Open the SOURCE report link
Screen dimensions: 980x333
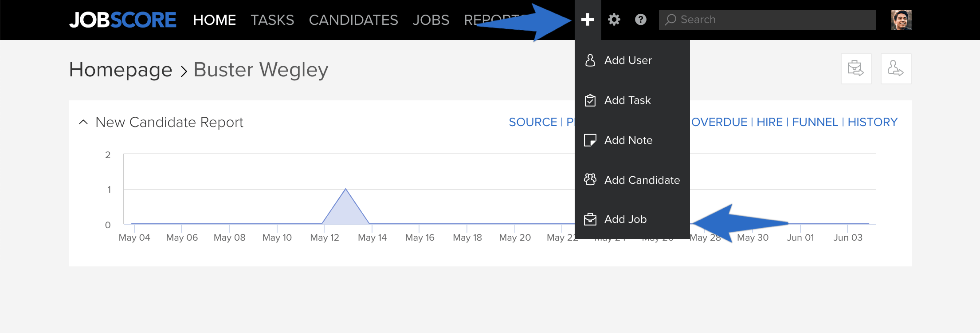(x=533, y=122)
